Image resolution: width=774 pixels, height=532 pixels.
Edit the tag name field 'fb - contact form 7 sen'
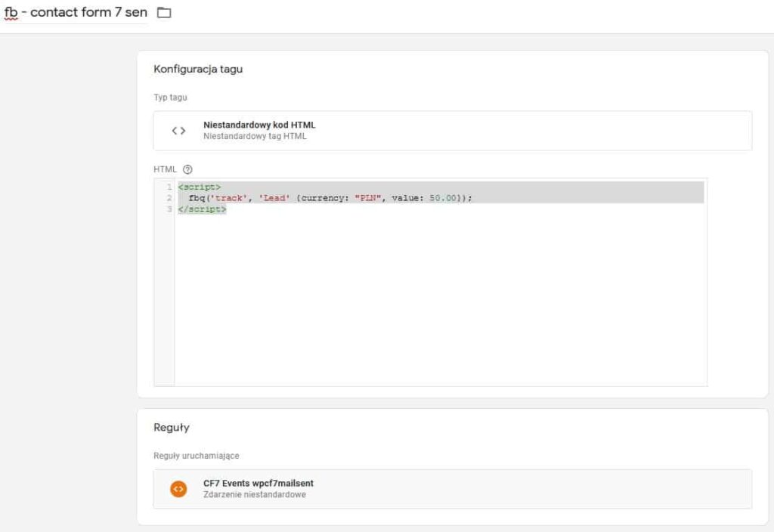click(x=76, y=13)
